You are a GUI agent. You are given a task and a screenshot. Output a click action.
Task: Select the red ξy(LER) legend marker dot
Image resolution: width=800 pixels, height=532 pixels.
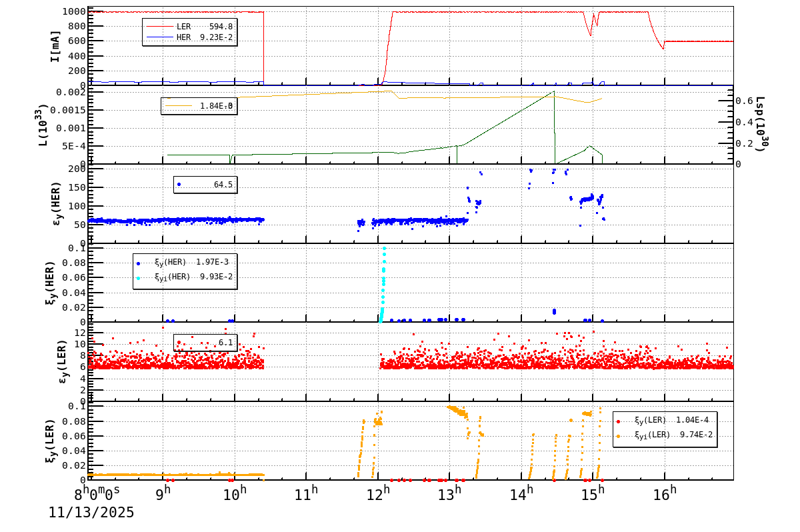(x=618, y=421)
